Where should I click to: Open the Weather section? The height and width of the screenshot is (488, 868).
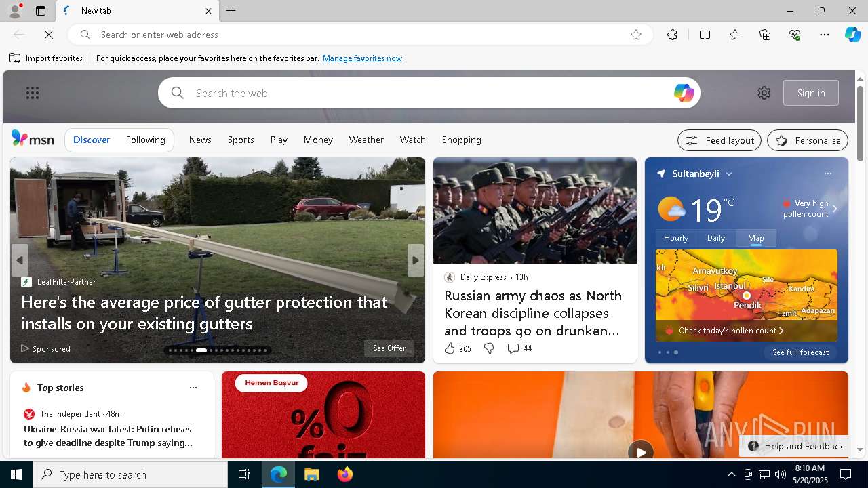[366, 140]
